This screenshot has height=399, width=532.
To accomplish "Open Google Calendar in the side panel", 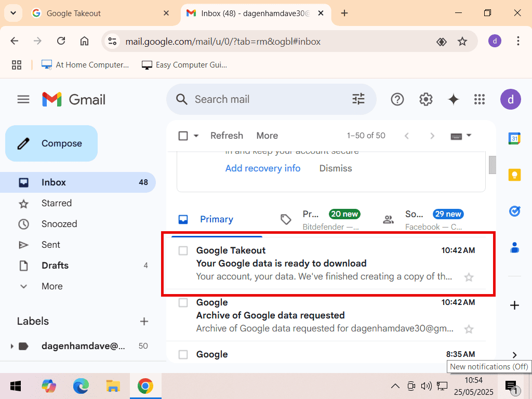I will click(x=514, y=138).
